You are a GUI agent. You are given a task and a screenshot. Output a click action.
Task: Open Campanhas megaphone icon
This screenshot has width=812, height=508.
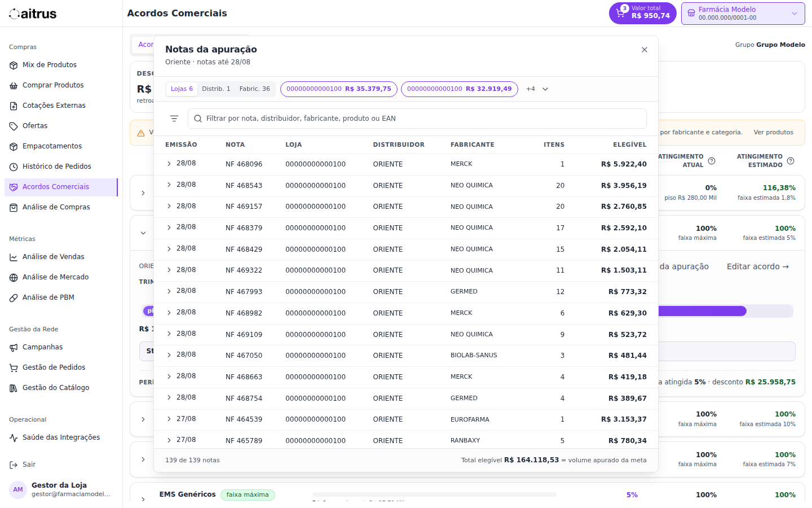[14, 347]
